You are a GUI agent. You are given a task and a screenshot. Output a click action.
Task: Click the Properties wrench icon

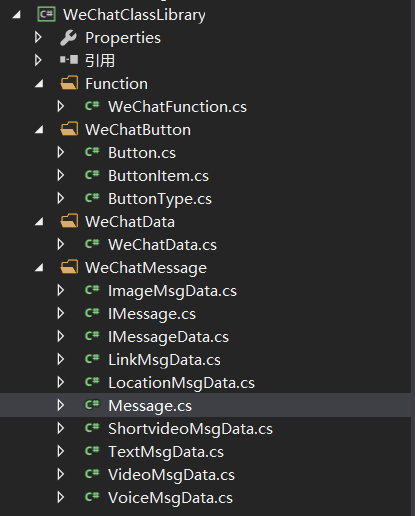69,38
